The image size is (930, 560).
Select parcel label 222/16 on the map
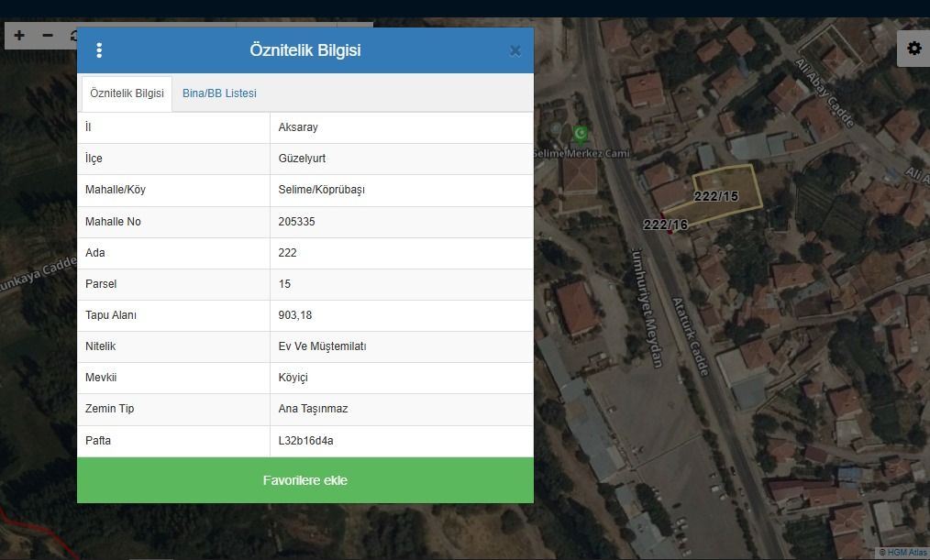point(665,225)
